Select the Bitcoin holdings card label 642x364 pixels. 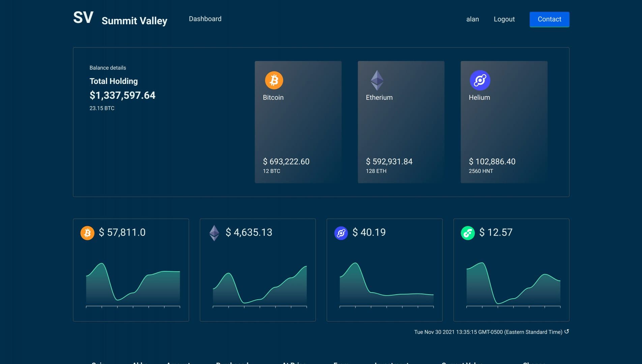273,97
